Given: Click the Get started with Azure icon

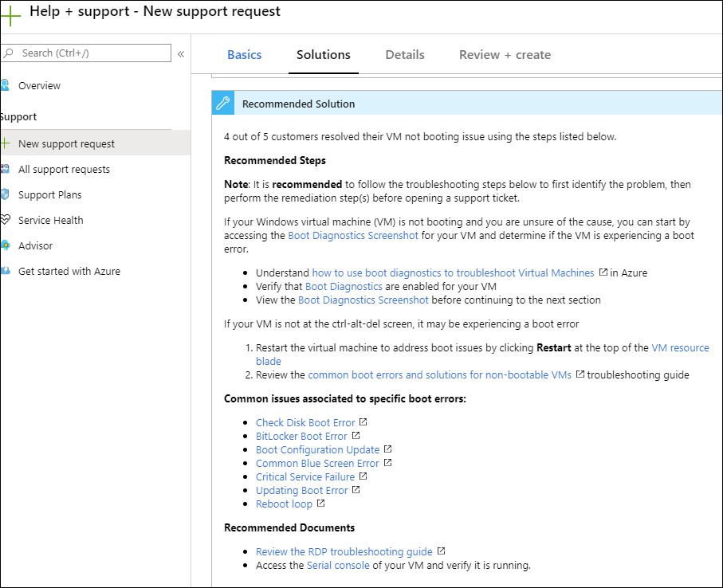Looking at the screenshot, I should coord(8,271).
